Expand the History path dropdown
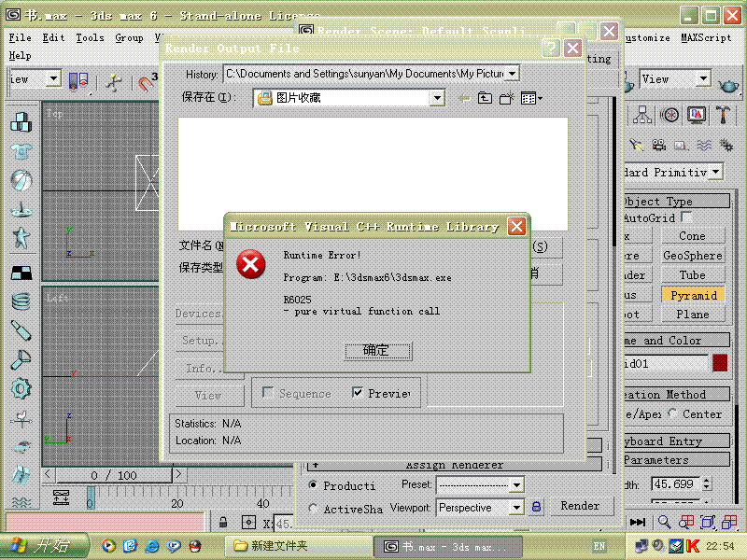The height and width of the screenshot is (560, 747). point(512,74)
